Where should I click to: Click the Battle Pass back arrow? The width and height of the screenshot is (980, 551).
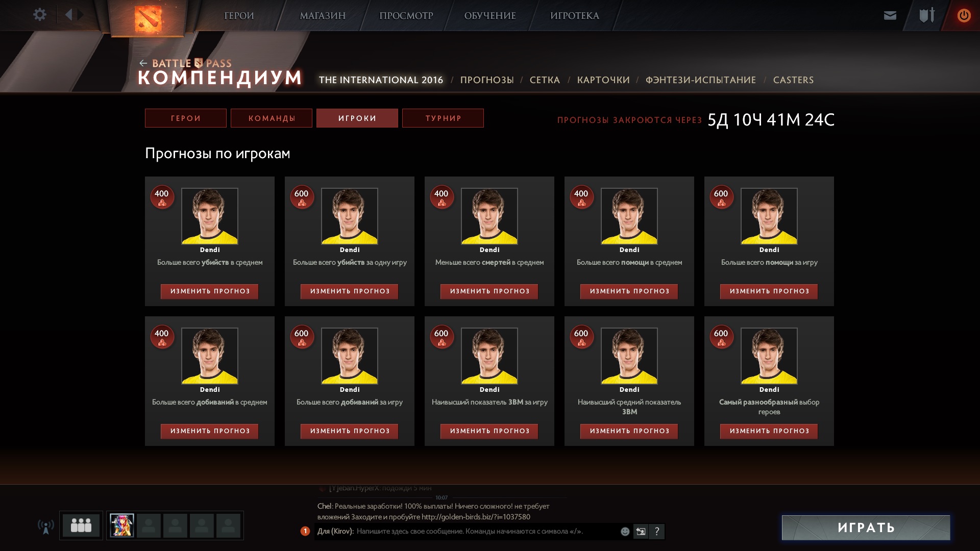143,63
